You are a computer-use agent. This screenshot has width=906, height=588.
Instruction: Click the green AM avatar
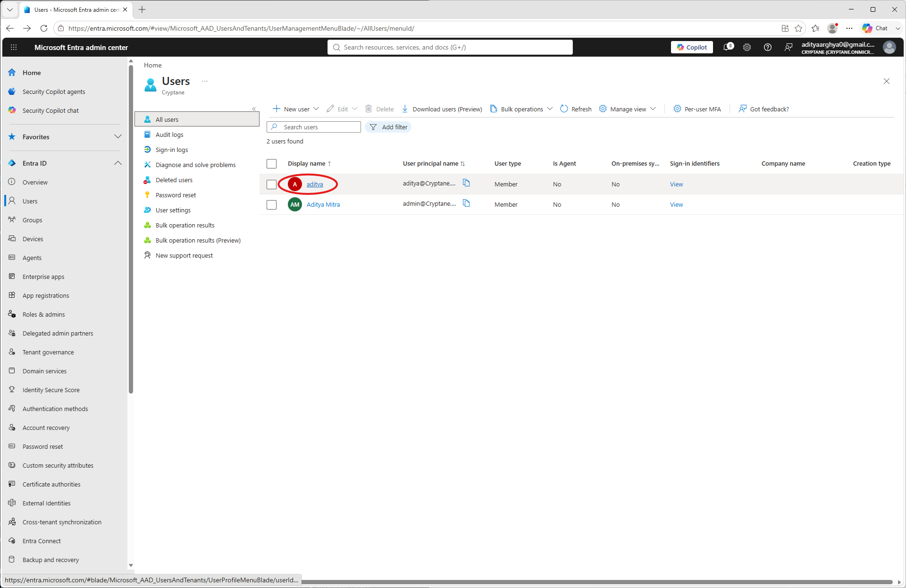pyautogui.click(x=295, y=204)
